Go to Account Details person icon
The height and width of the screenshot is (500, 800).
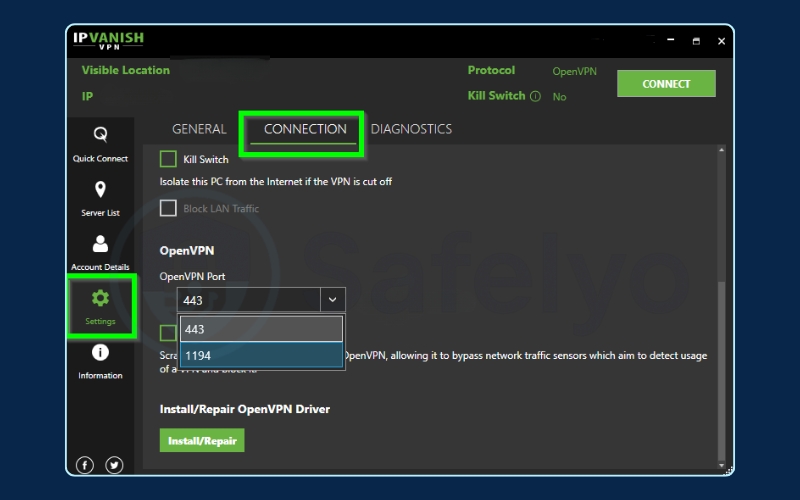[100, 244]
